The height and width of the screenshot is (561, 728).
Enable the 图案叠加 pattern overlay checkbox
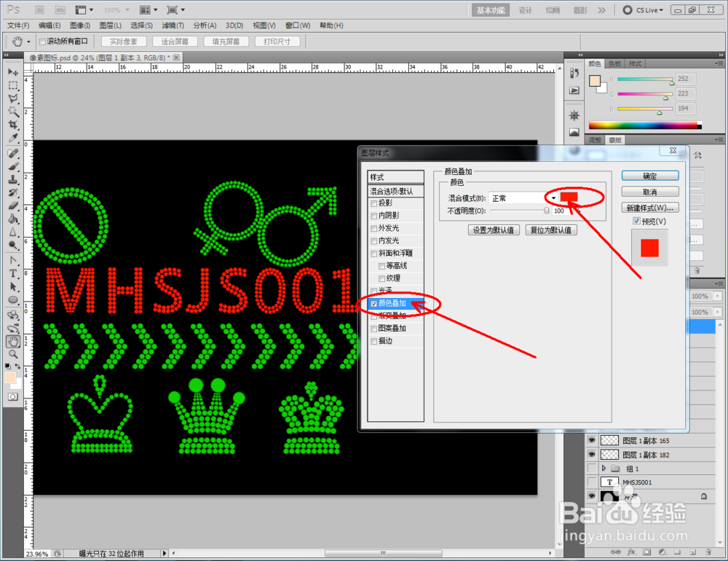pyautogui.click(x=373, y=329)
